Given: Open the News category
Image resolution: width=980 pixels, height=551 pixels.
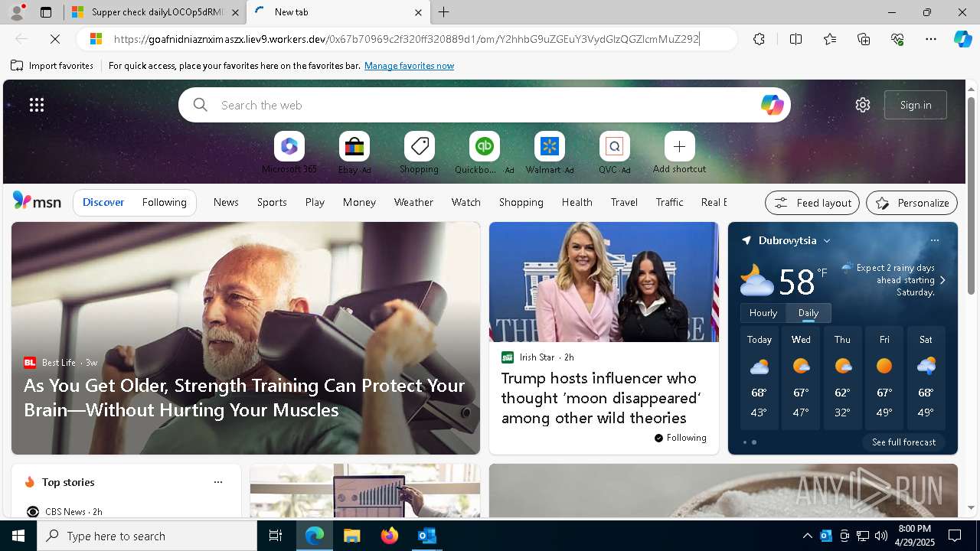Looking at the screenshot, I should click(226, 202).
